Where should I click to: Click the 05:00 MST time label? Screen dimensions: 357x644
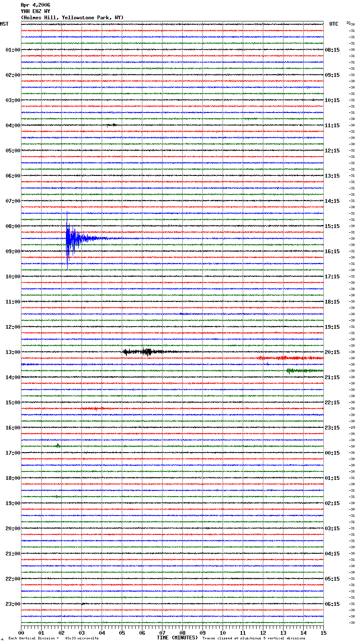(13, 151)
